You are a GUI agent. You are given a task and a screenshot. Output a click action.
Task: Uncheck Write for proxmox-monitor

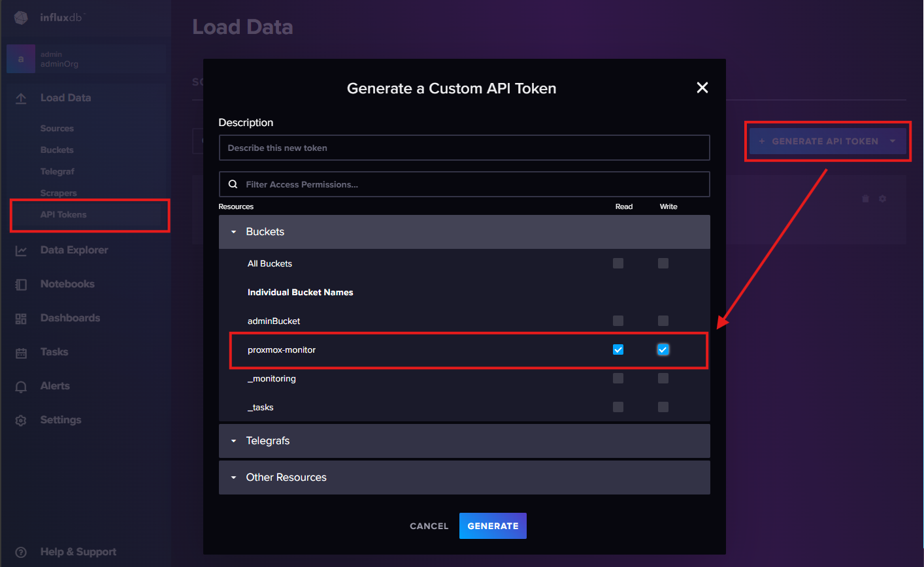663,349
